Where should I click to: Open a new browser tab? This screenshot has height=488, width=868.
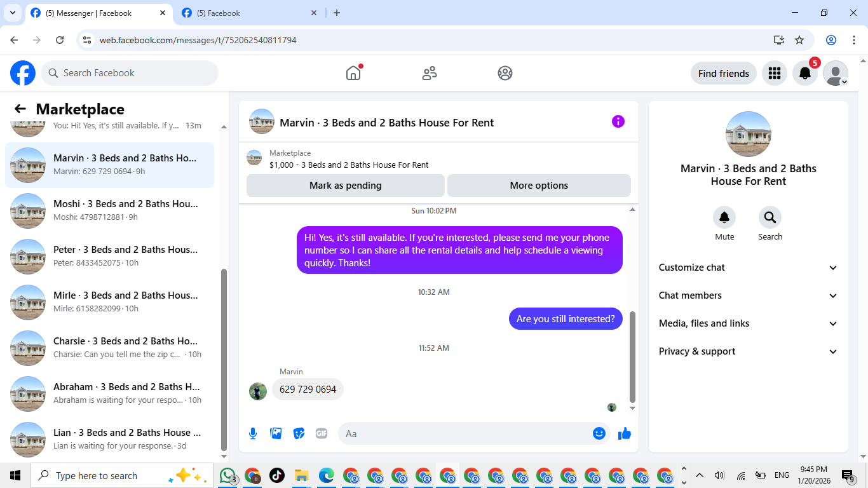point(337,13)
